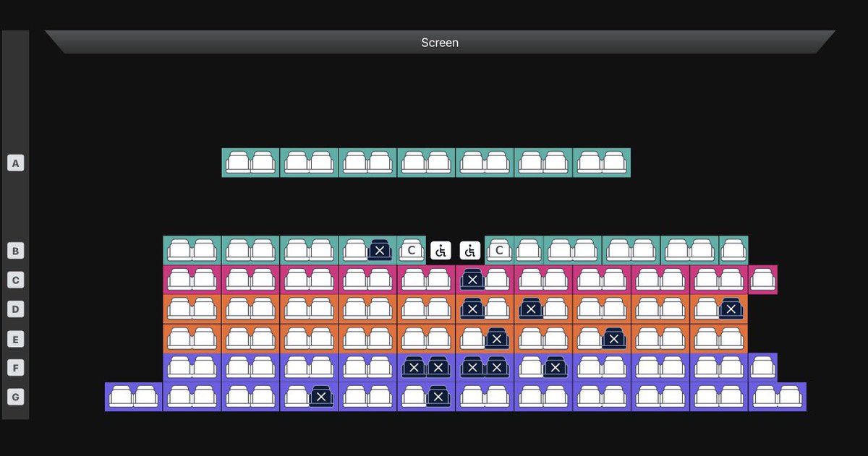868x456 pixels.
Task: Select the single seat ending row B
Action: coord(733,251)
